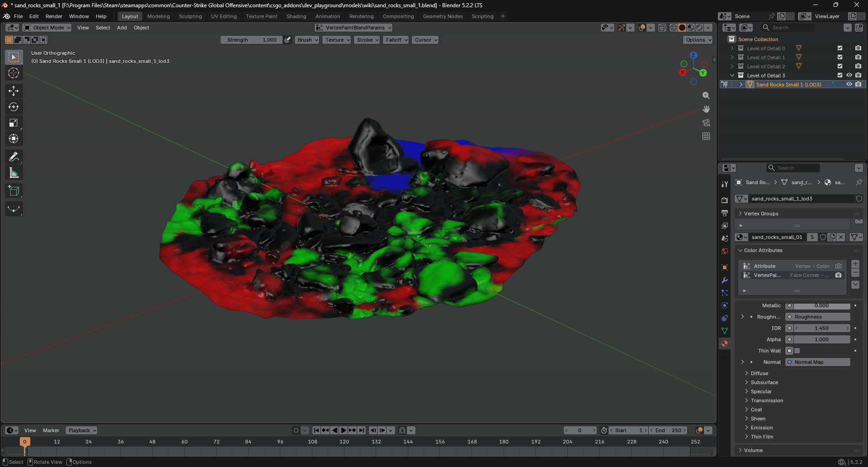Uncheck Level of Detail 2 collection checkbox
The width and height of the screenshot is (868, 467).
[840, 66]
